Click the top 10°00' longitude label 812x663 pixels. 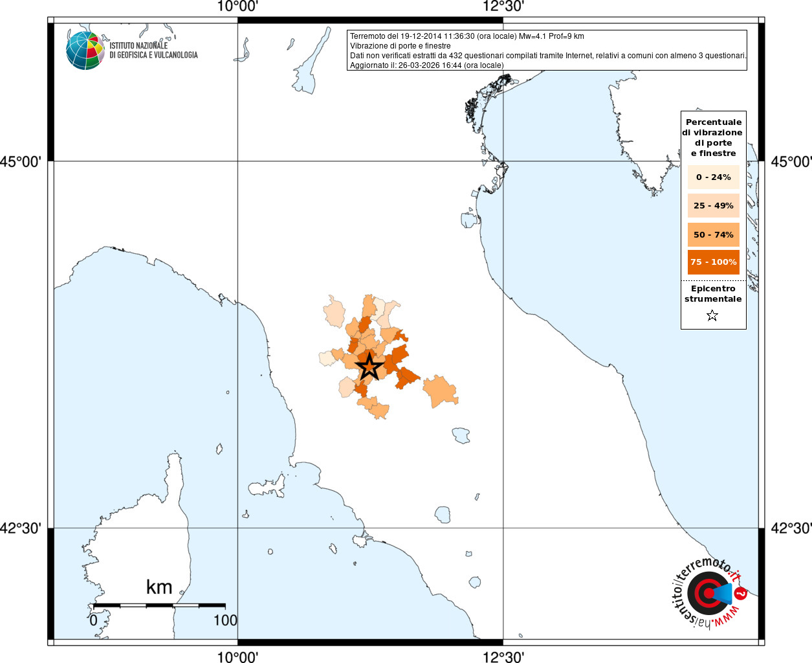click(x=237, y=6)
